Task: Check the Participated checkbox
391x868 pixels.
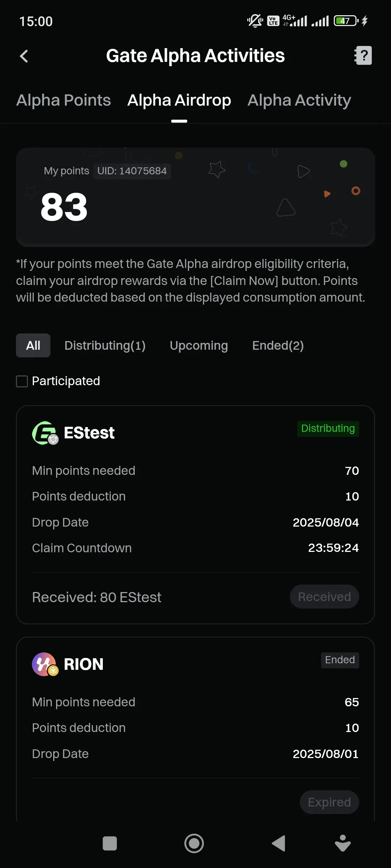Action: click(x=22, y=381)
